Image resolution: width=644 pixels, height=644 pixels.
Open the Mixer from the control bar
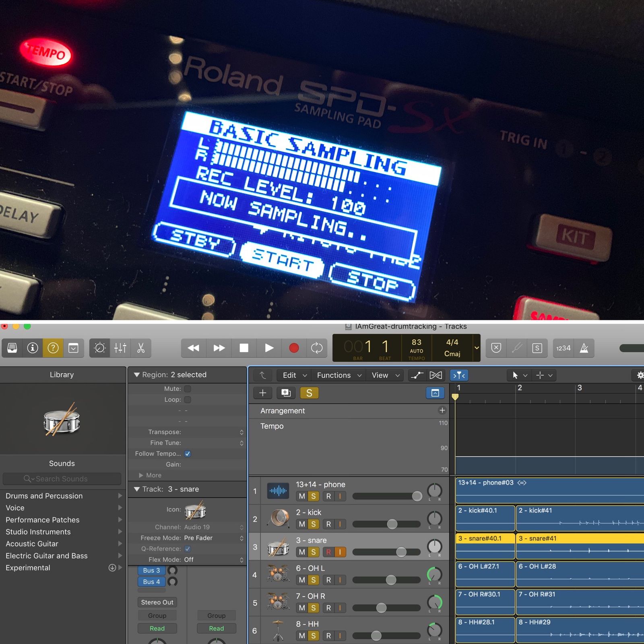[120, 348]
